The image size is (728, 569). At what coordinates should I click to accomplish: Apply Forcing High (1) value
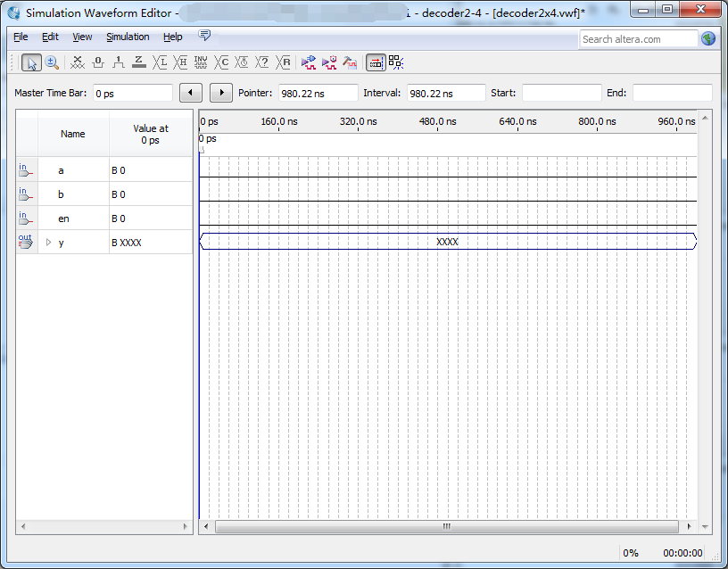(119, 62)
